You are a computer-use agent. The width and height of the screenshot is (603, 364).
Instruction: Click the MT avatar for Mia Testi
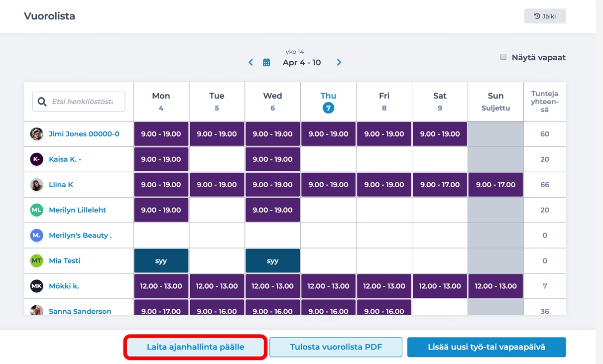click(x=36, y=260)
